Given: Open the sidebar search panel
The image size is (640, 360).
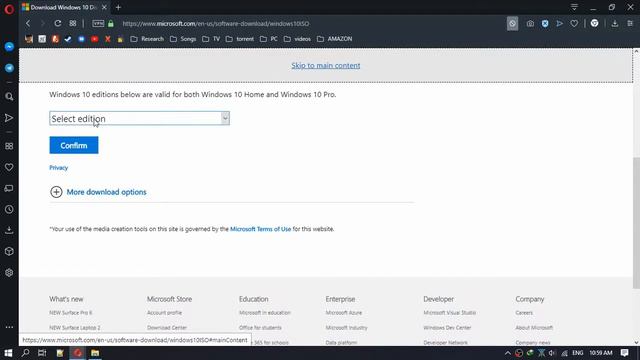Looking at the screenshot, I should (x=9, y=97).
